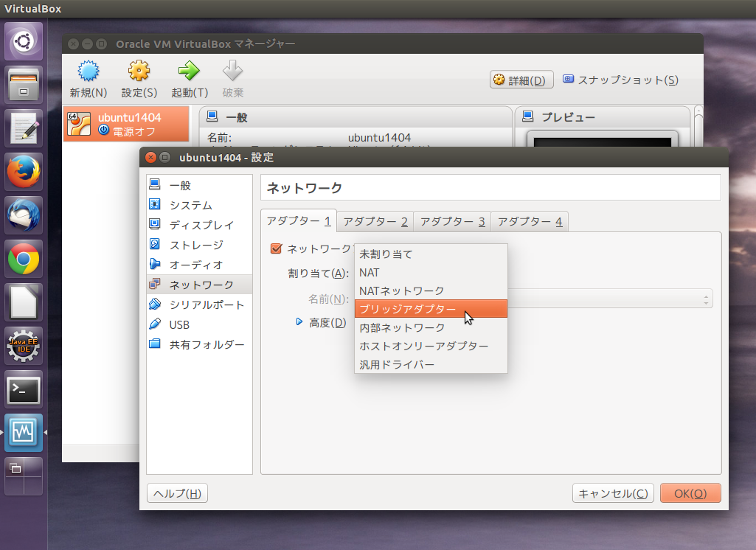Launch Thunderbird mail from launcher
This screenshot has height=550, width=756.
coord(24,215)
